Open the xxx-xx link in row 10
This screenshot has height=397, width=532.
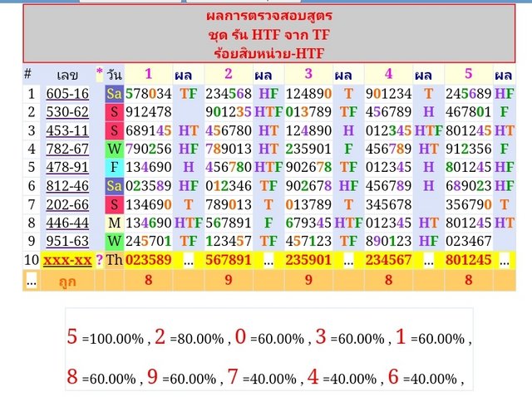click(x=67, y=260)
